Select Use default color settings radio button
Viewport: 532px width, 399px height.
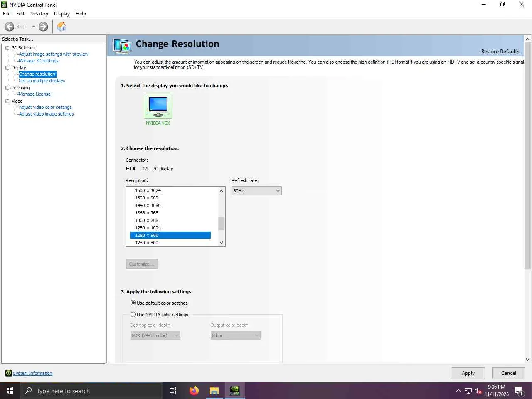[x=133, y=303]
